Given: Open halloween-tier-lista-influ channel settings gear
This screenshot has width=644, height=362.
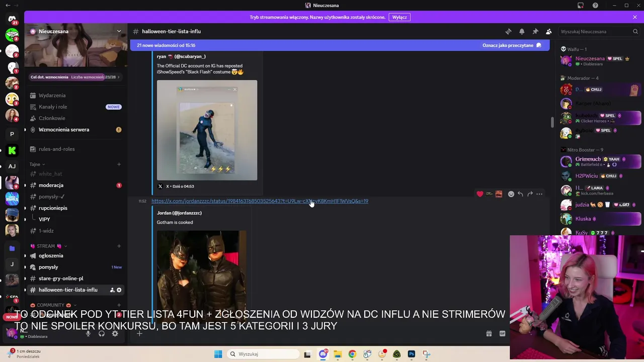Looking at the screenshot, I should [119, 290].
